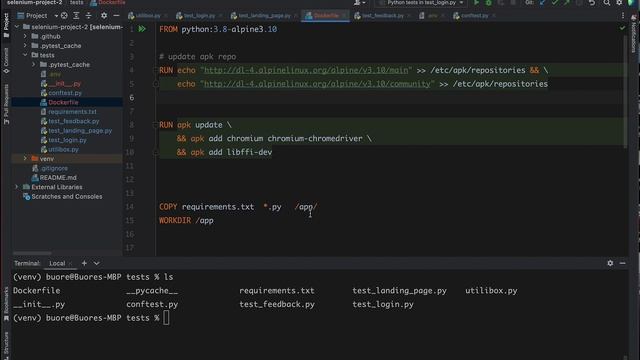Image resolution: width=640 pixels, height=360 pixels.
Task: Open the Pull Requests tool window
Action: point(6,104)
